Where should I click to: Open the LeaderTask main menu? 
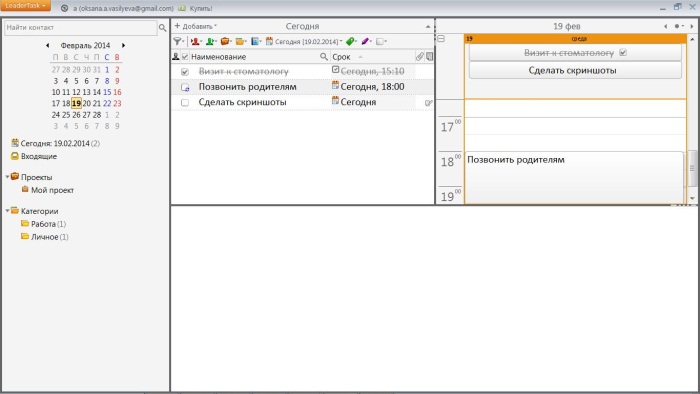coord(25,6)
